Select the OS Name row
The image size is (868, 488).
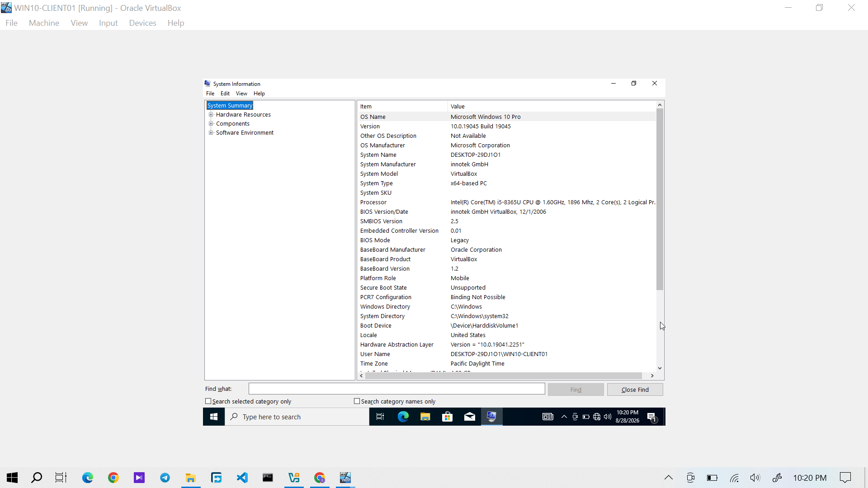pyautogui.click(x=506, y=117)
